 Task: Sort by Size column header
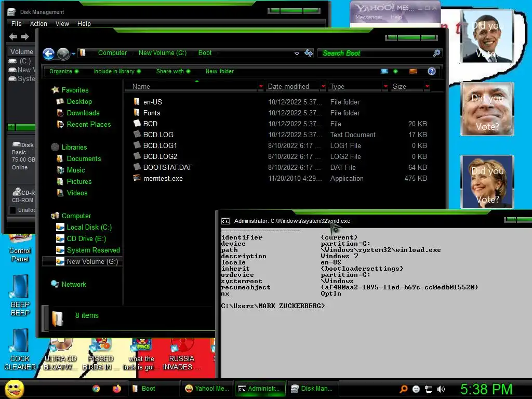coord(407,87)
